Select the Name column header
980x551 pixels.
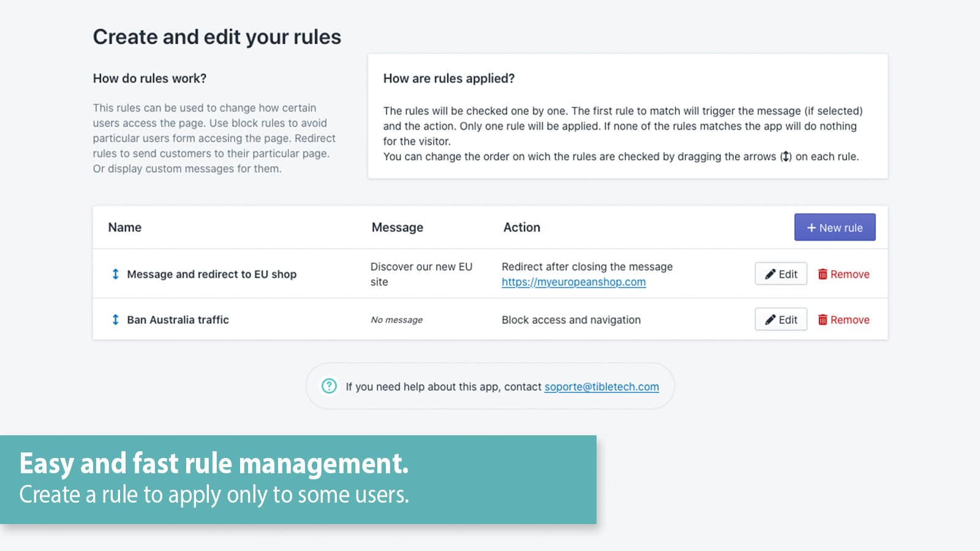pos(124,227)
